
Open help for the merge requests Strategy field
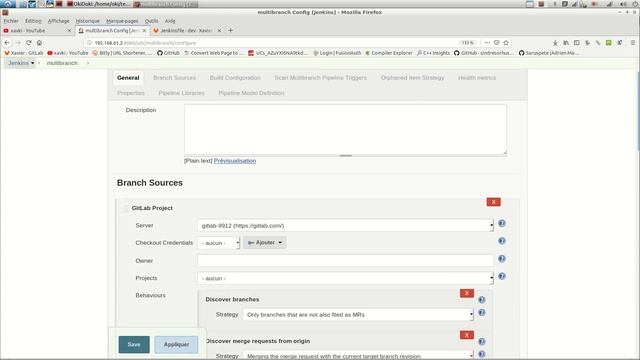(482, 354)
